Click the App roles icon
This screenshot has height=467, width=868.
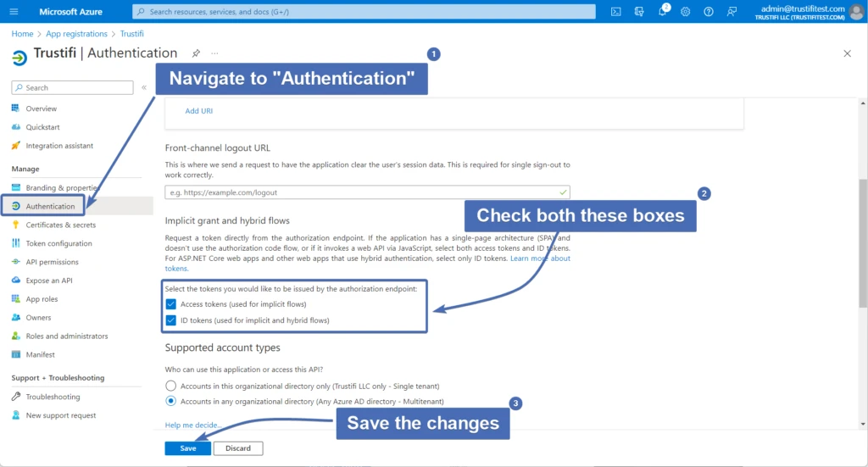[15, 299]
